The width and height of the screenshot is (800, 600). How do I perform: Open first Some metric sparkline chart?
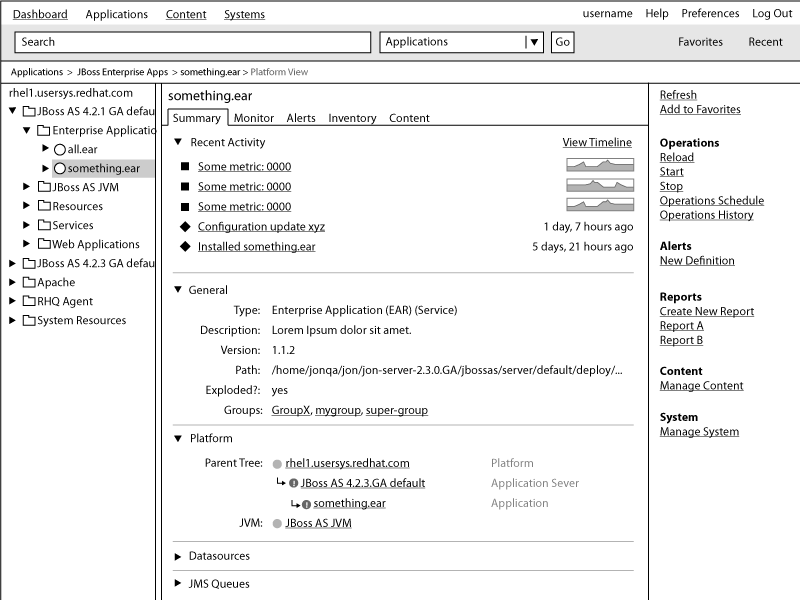pos(600,165)
